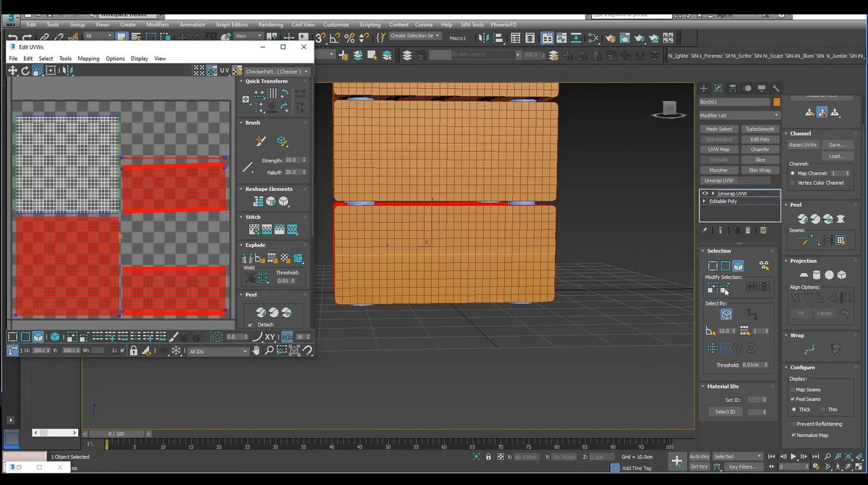Open the Utilities wrench tab in command panel

pyautogui.click(x=776, y=88)
